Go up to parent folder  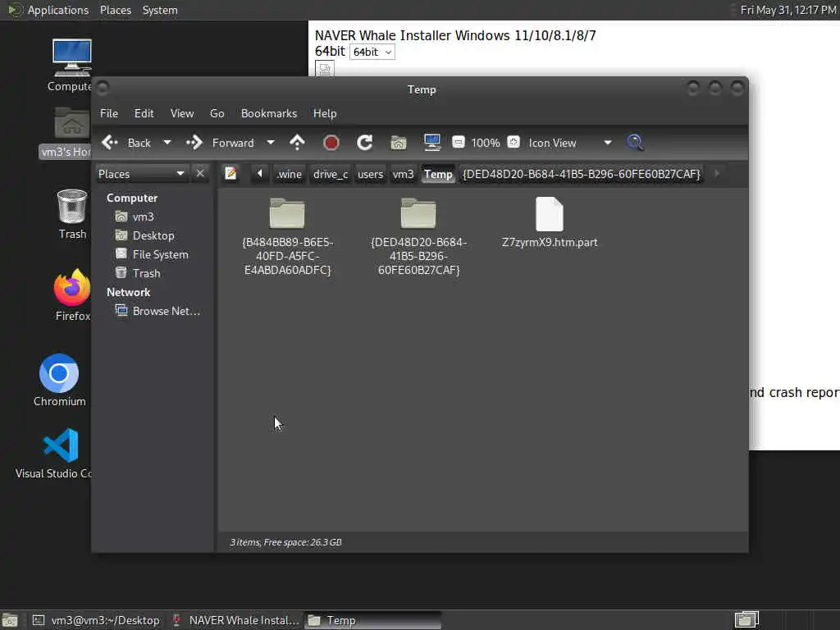click(x=297, y=143)
